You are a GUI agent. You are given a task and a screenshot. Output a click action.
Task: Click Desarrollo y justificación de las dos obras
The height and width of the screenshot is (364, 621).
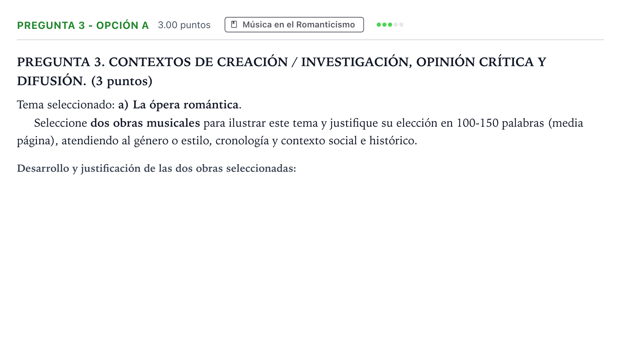click(157, 169)
